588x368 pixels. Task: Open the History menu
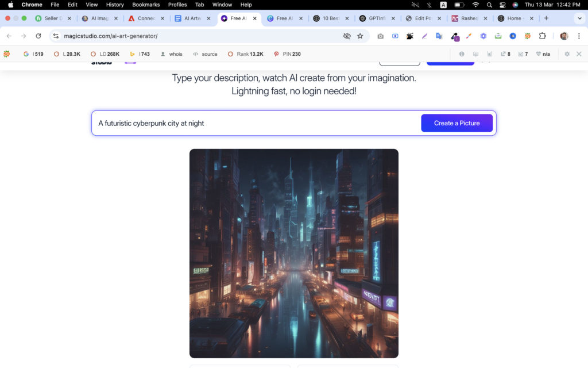coord(115,5)
